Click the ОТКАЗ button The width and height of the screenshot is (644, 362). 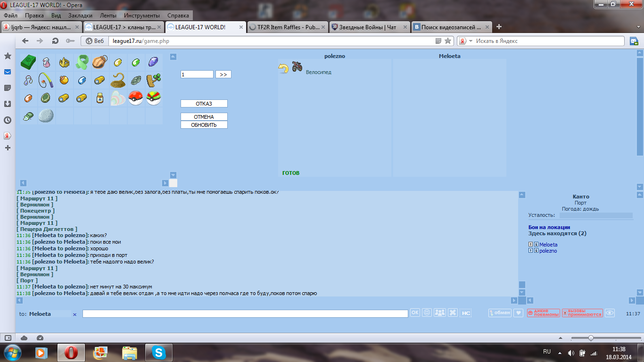point(204,104)
